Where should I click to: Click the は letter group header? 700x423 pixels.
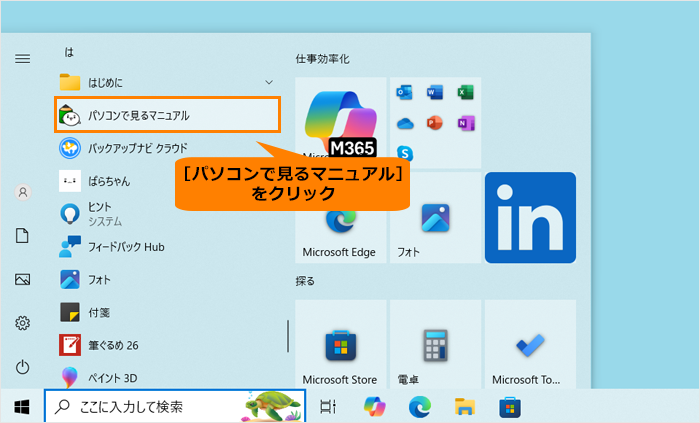(69, 53)
